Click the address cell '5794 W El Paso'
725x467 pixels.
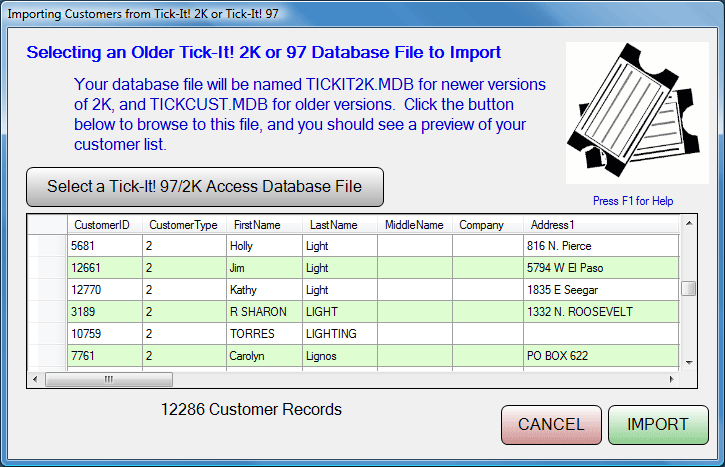[601, 268]
